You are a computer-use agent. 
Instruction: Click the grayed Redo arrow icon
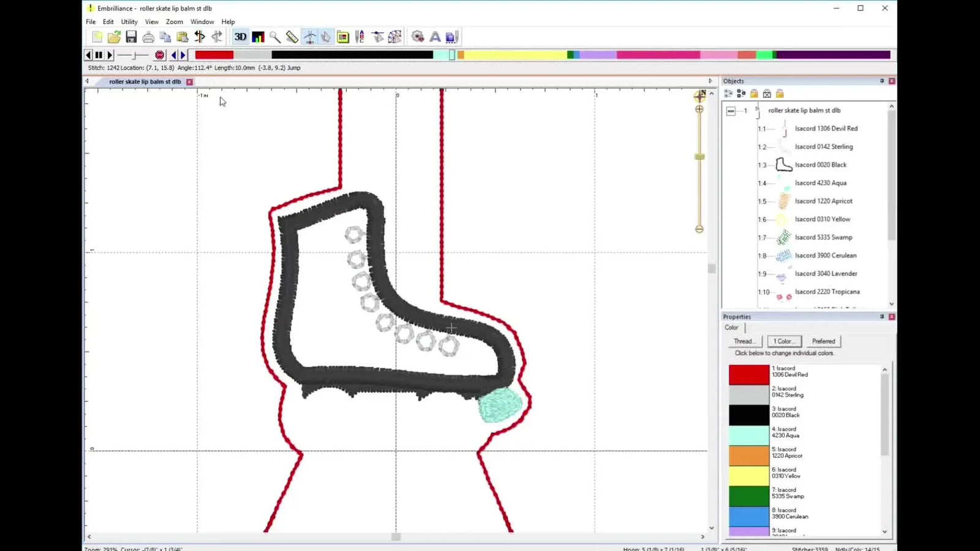point(217,37)
